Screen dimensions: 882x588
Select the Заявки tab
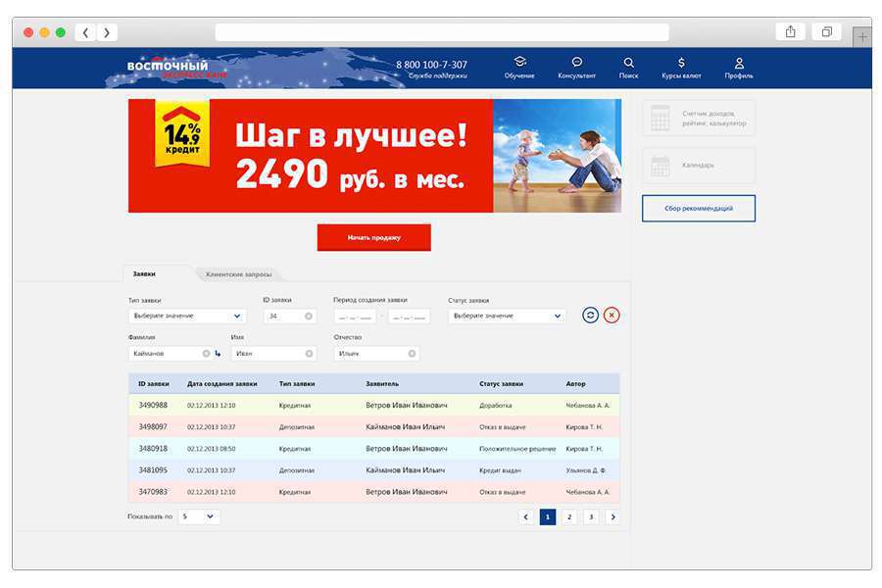(x=145, y=273)
